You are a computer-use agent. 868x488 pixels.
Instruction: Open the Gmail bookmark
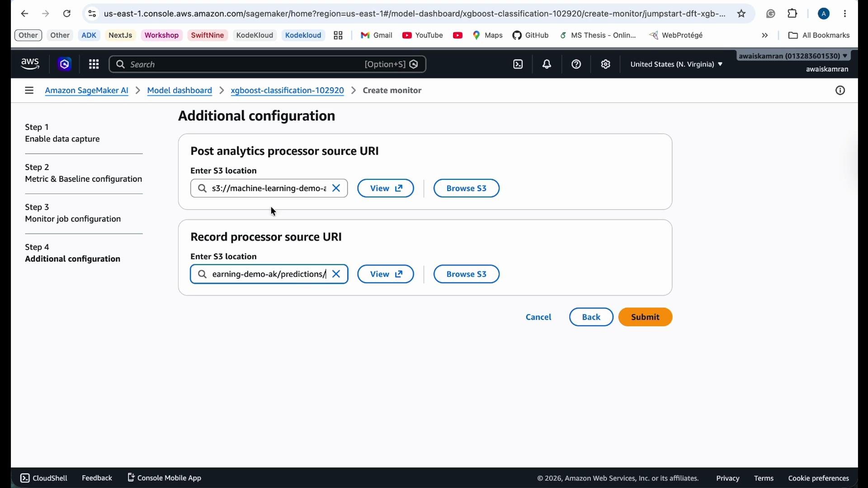tap(377, 36)
